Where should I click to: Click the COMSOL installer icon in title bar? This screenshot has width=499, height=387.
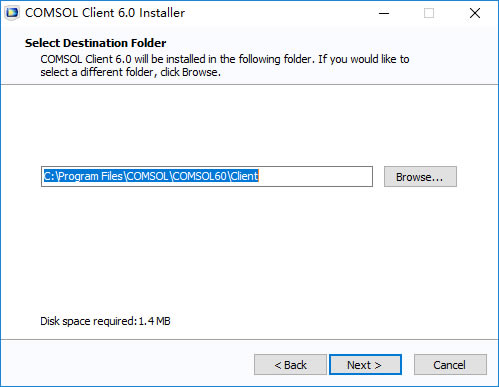pyautogui.click(x=12, y=13)
